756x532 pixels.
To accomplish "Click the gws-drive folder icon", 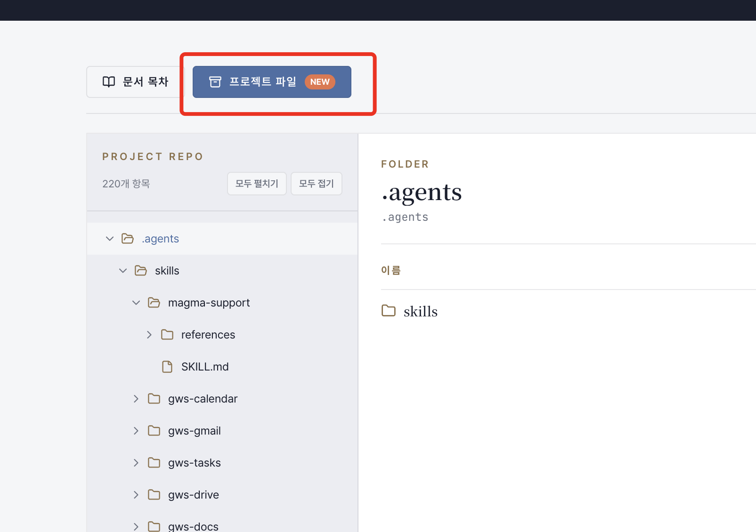I will (154, 495).
